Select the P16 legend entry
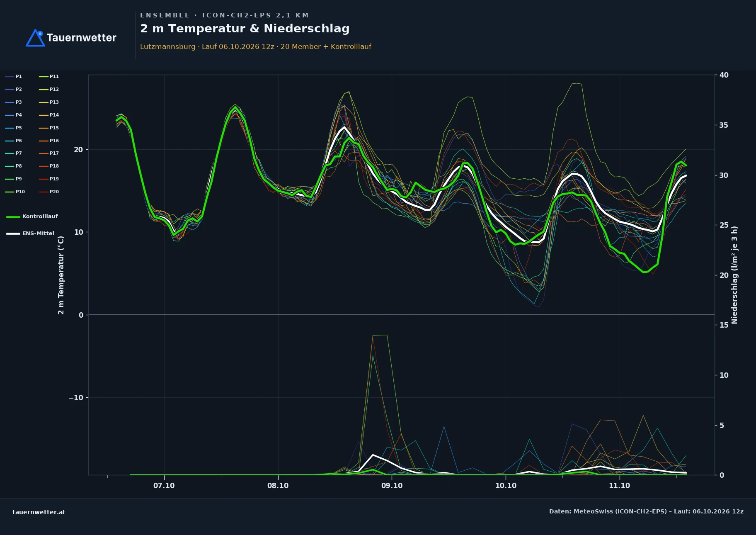 click(49, 141)
